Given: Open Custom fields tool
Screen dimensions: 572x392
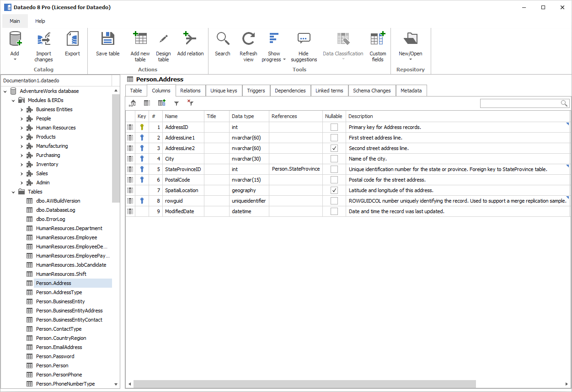Looking at the screenshot, I should pyautogui.click(x=378, y=40).
